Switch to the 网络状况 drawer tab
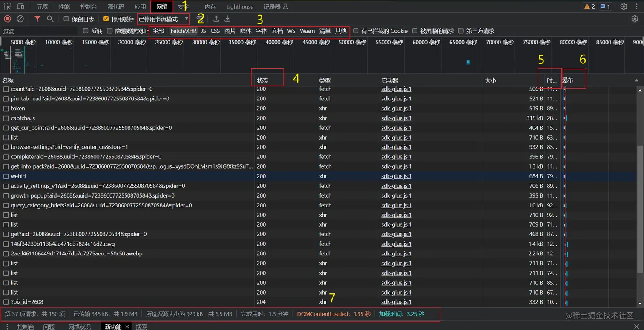Viewport: 644px width, 330px height. pyautogui.click(x=80, y=327)
